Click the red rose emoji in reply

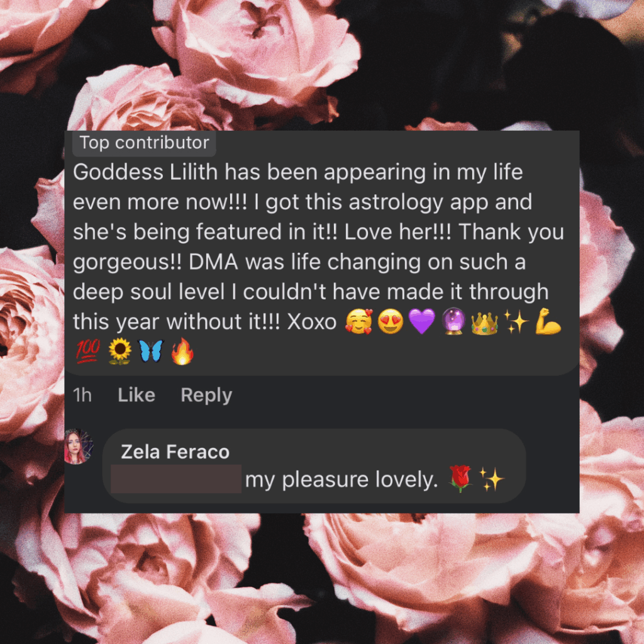pos(460,479)
